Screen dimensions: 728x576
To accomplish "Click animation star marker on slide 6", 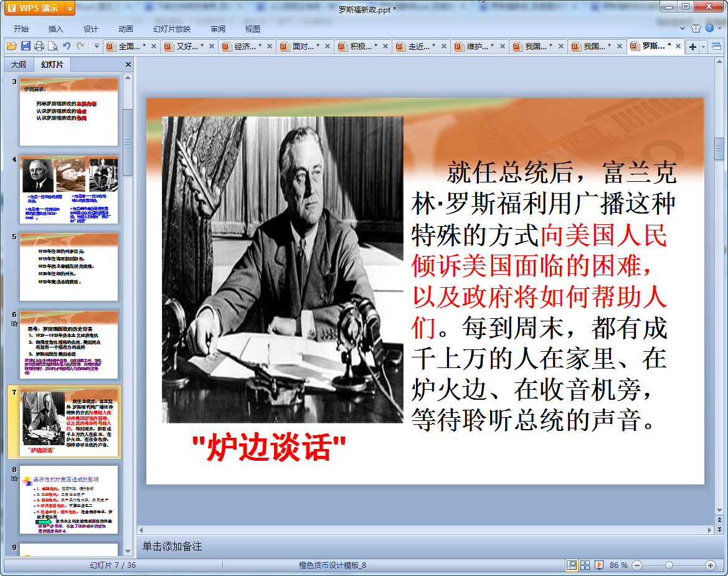I will tap(14, 323).
